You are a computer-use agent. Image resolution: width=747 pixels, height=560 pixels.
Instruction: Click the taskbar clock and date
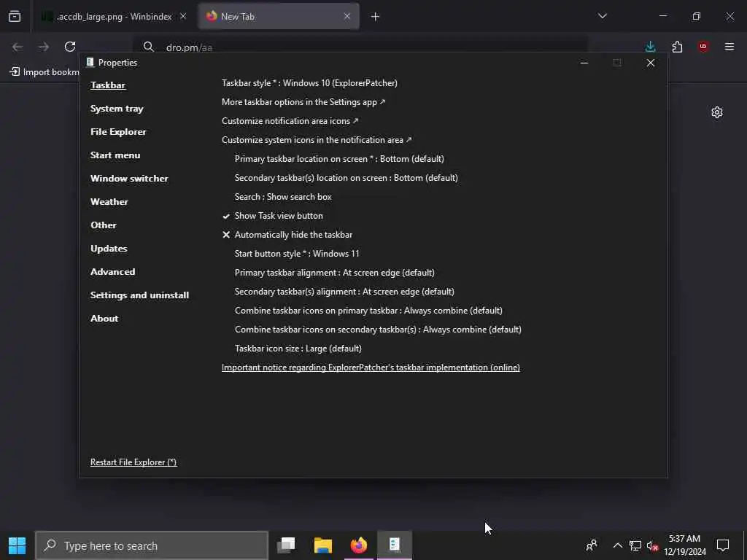(x=685, y=545)
